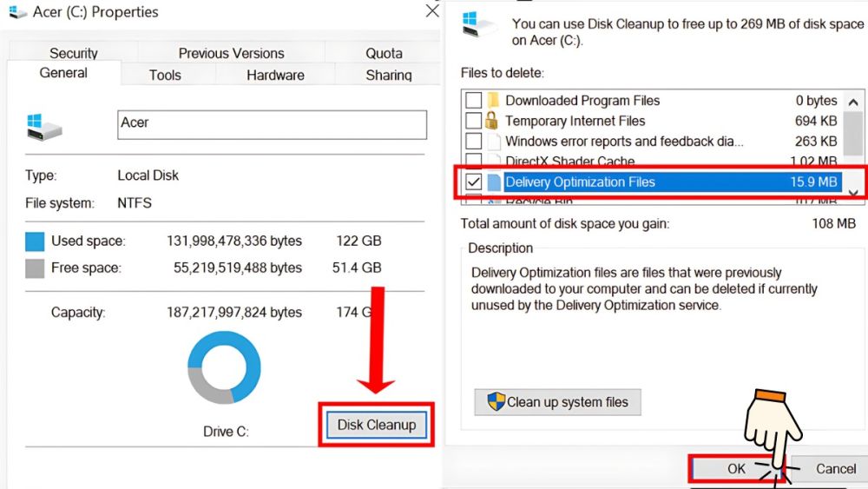Click the 131,998,478,336 bytes used space value
Image resolution: width=868 pixels, height=489 pixels.
tap(234, 241)
